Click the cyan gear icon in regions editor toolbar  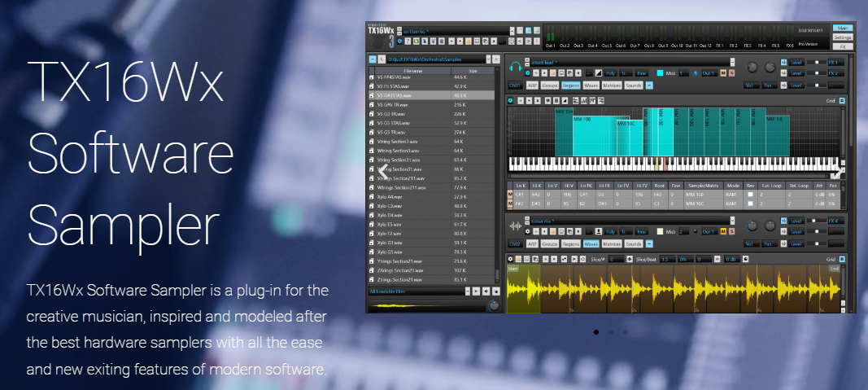510,101
